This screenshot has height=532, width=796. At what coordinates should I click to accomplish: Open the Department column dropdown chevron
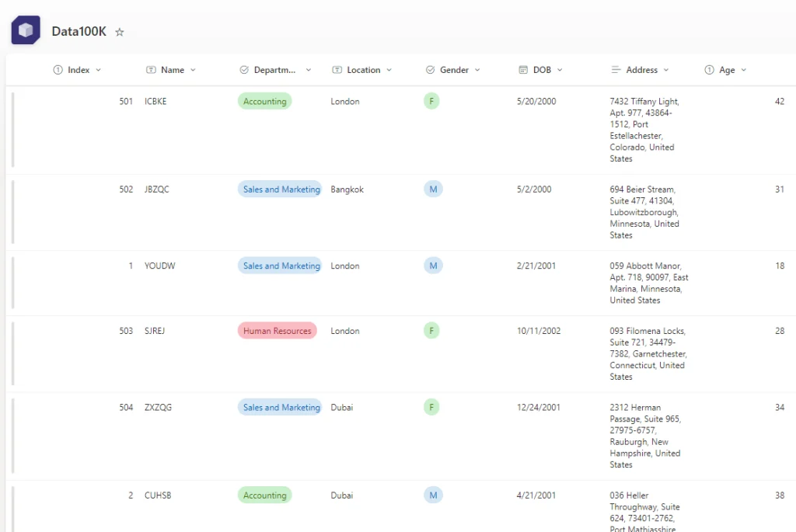coord(308,70)
